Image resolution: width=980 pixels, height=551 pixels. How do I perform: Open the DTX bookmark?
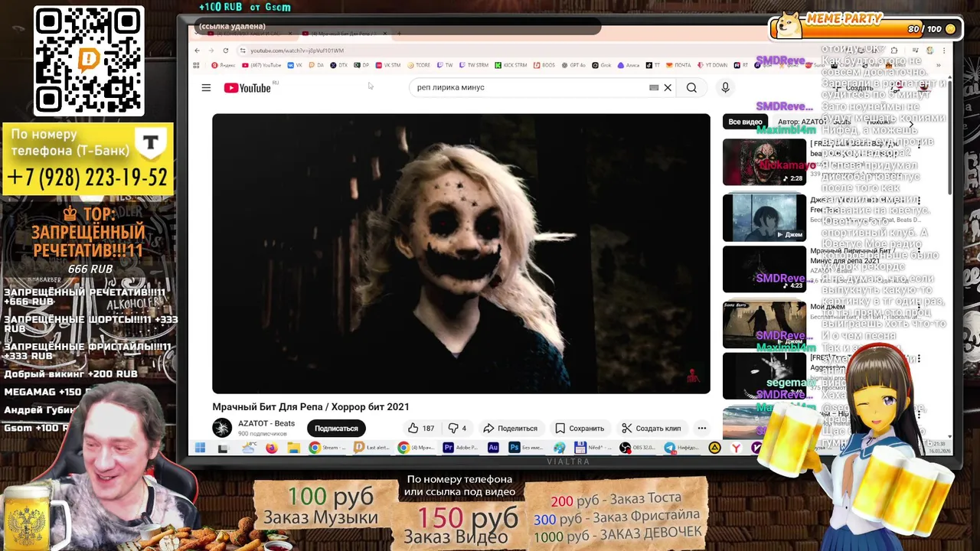(338, 65)
